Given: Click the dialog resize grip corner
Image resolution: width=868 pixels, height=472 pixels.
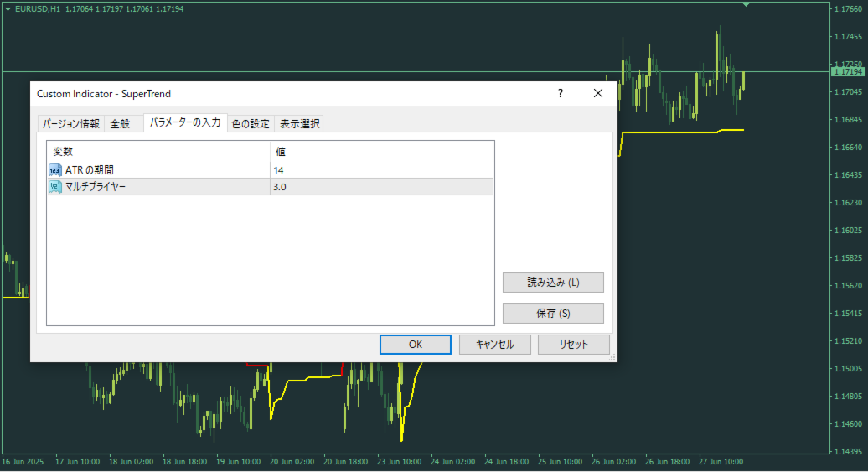Looking at the screenshot, I should pyautogui.click(x=612, y=357).
